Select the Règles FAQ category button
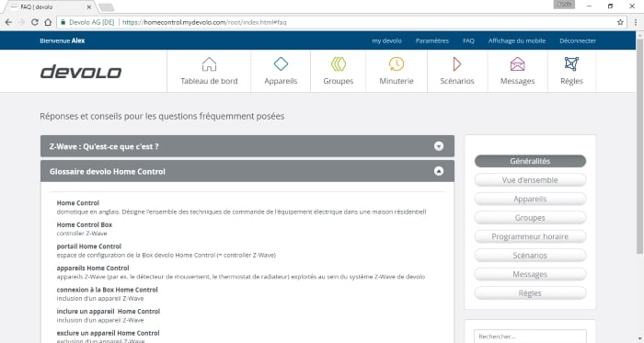The image size is (644, 343). [530, 293]
